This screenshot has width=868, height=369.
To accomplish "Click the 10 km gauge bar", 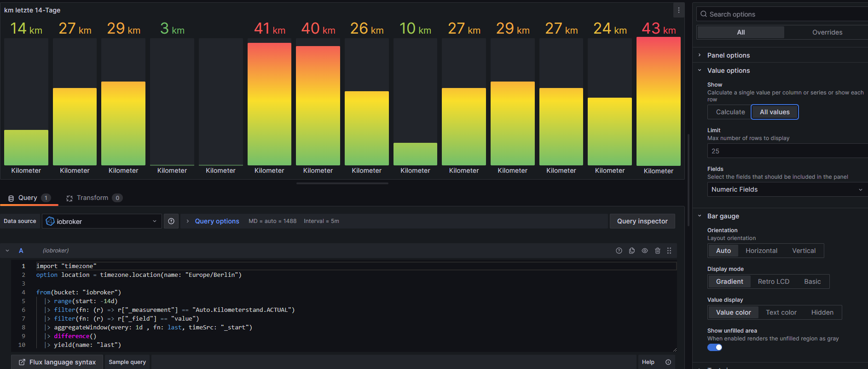I will click(x=415, y=154).
